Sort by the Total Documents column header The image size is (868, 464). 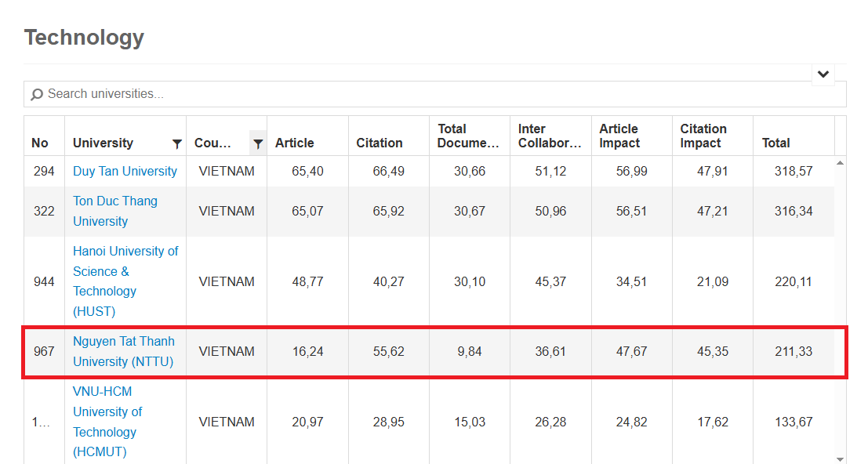coord(468,136)
